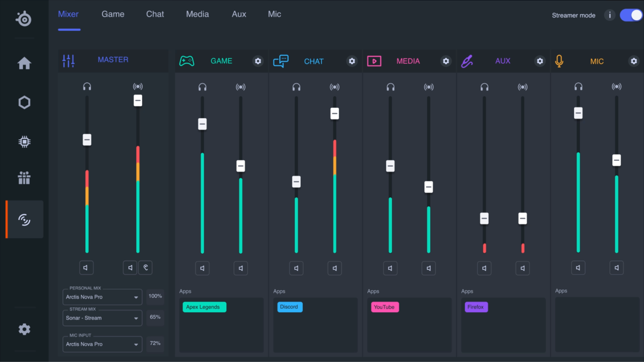Click the Chat stream volume slider handle
Screen dimensions: 644x362
pos(334,114)
